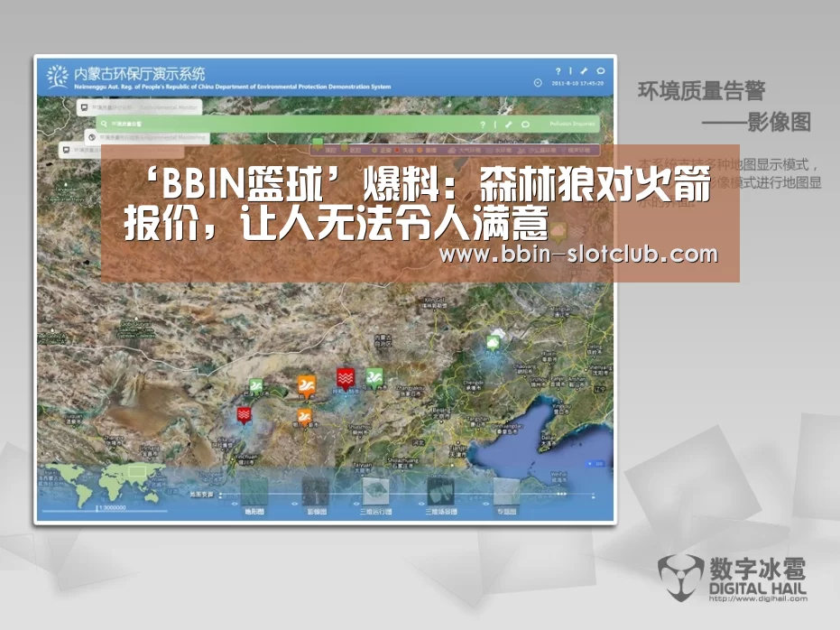The image size is (840, 630).
Task: Click the 三维场景图 label under thumbnails
Action: (441, 512)
